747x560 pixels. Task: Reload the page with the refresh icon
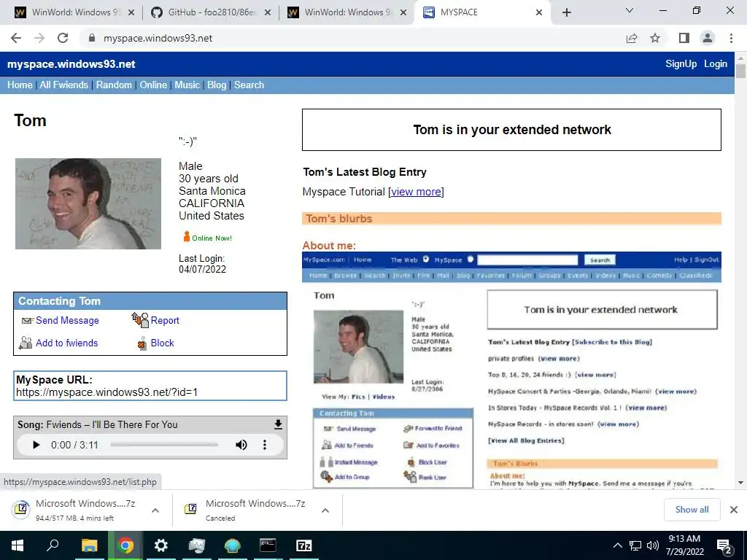[63, 38]
